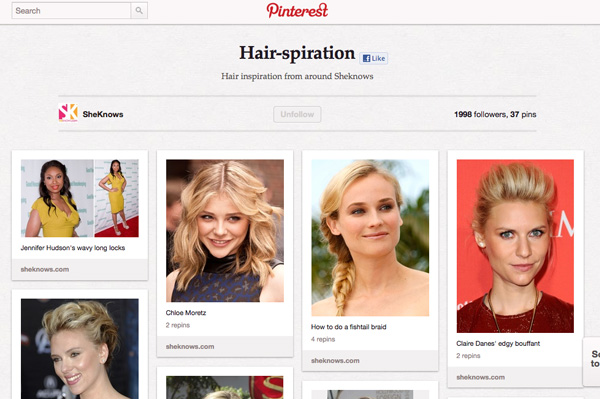The image size is (600, 399).
Task: Click the SheKnows profile avatar
Action: [68, 112]
